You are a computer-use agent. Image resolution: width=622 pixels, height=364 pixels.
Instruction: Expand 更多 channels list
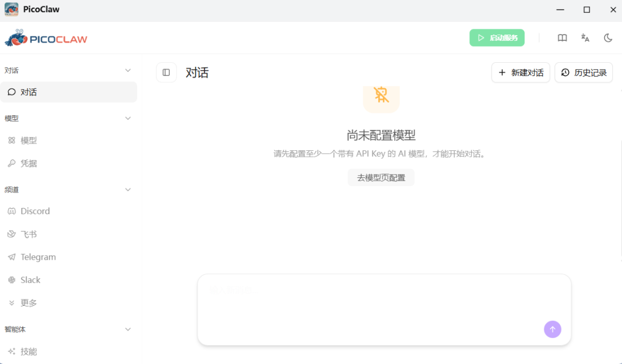coord(69,303)
